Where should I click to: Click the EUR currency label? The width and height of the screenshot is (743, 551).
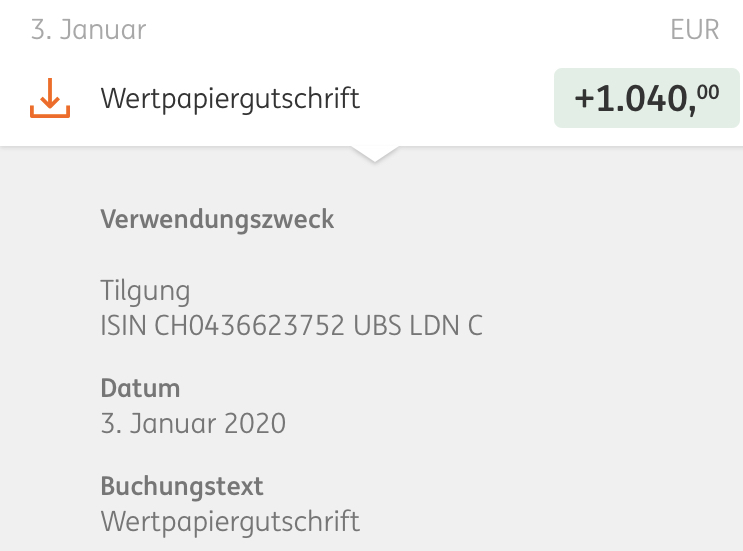pyautogui.click(x=694, y=29)
